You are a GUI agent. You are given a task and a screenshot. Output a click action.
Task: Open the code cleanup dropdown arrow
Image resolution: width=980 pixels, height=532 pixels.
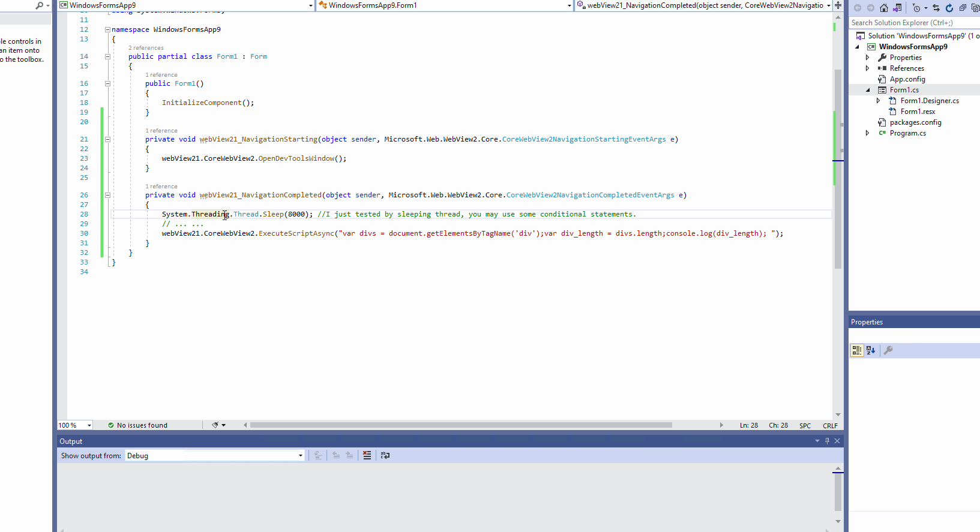(x=224, y=425)
